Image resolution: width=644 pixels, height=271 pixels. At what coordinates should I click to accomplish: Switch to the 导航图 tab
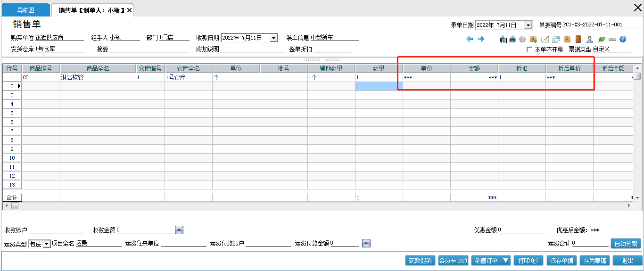26,10
